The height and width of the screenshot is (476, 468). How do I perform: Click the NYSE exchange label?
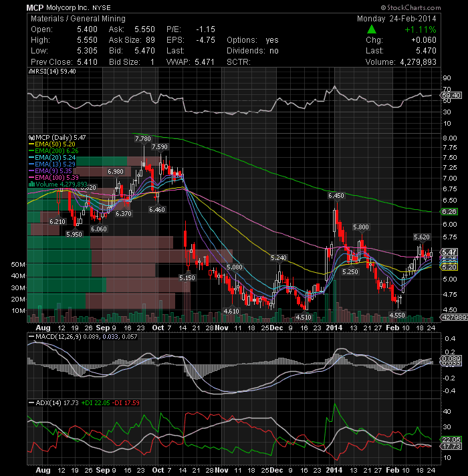click(102, 8)
